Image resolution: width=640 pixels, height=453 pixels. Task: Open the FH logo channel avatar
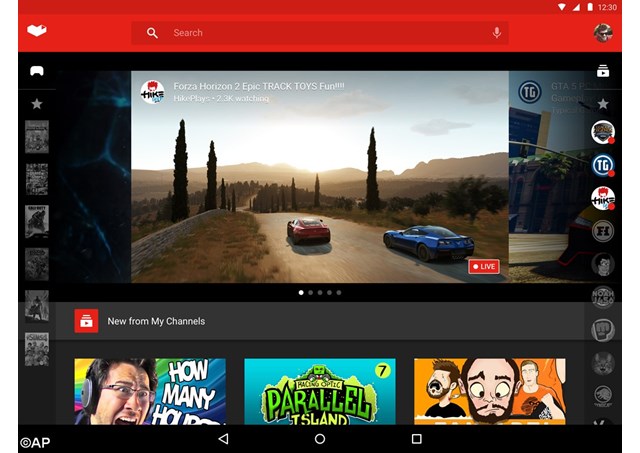coord(603,231)
